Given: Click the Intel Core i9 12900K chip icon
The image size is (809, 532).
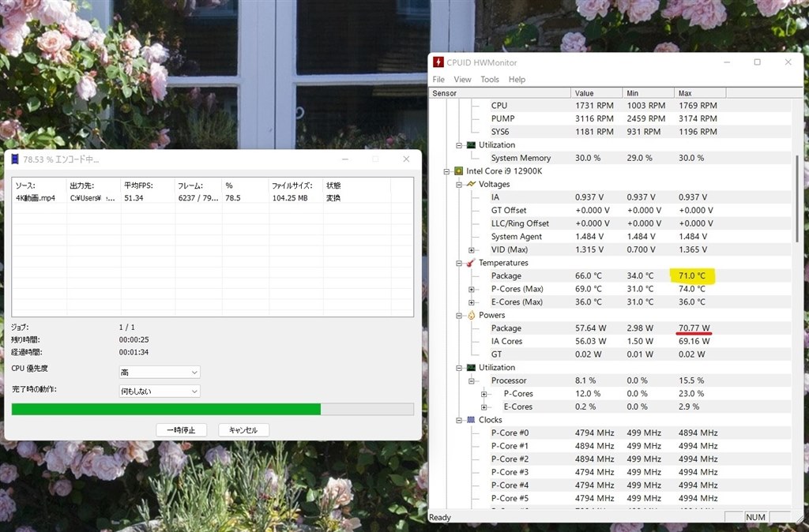Looking at the screenshot, I should tap(459, 171).
